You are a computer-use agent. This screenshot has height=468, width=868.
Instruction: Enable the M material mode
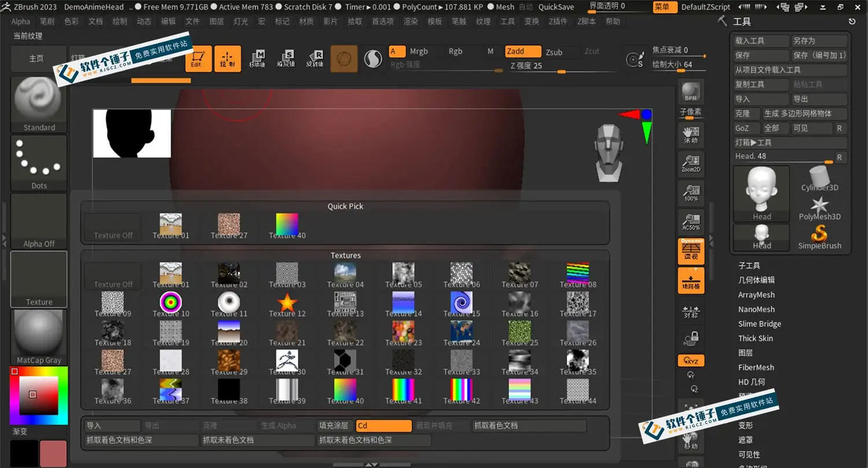point(491,51)
